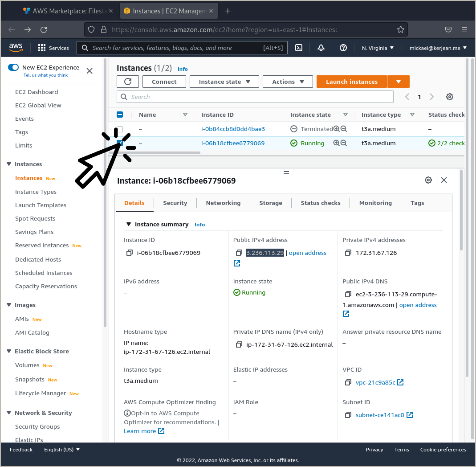Copy the public IPv4 DNS name
Viewport: 476px width, 467px height.
(348, 294)
